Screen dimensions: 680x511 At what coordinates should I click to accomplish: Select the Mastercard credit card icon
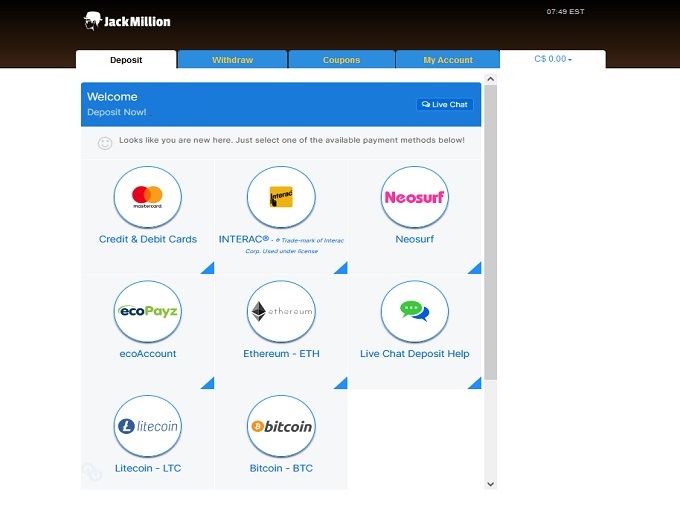click(x=147, y=198)
